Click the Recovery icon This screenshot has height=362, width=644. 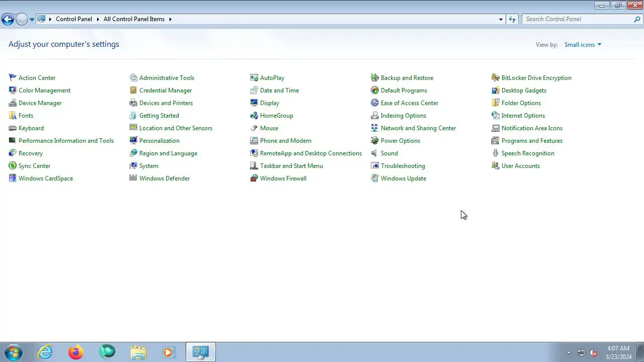tap(13, 153)
